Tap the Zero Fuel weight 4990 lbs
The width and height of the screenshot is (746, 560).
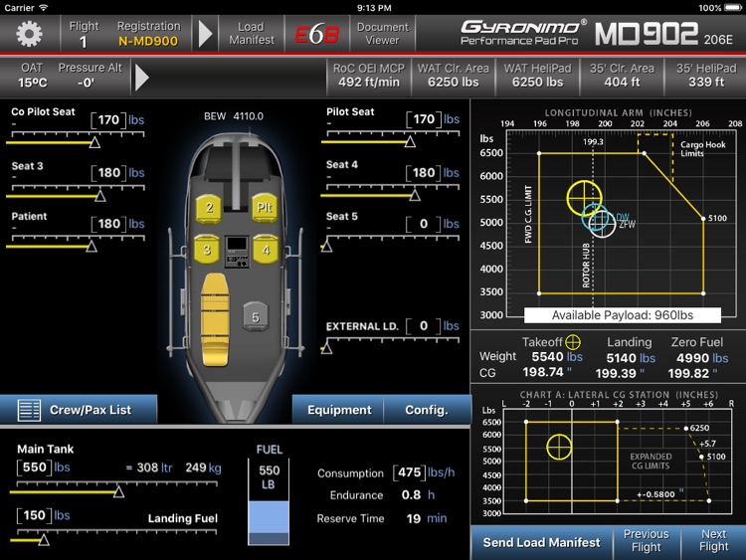click(x=703, y=358)
